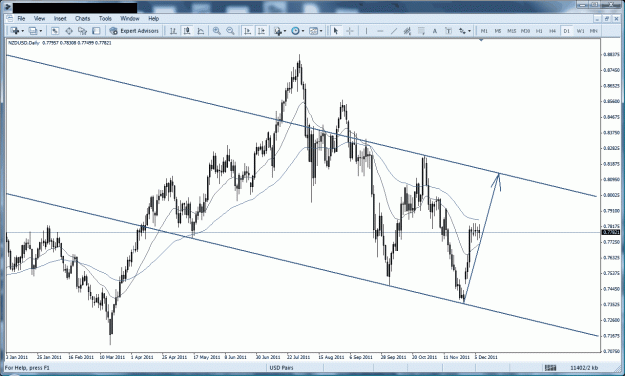Viewport: 625px width, 376px height.
Task: Click the chart document icon beside File
Action: pyautogui.click(x=10, y=18)
